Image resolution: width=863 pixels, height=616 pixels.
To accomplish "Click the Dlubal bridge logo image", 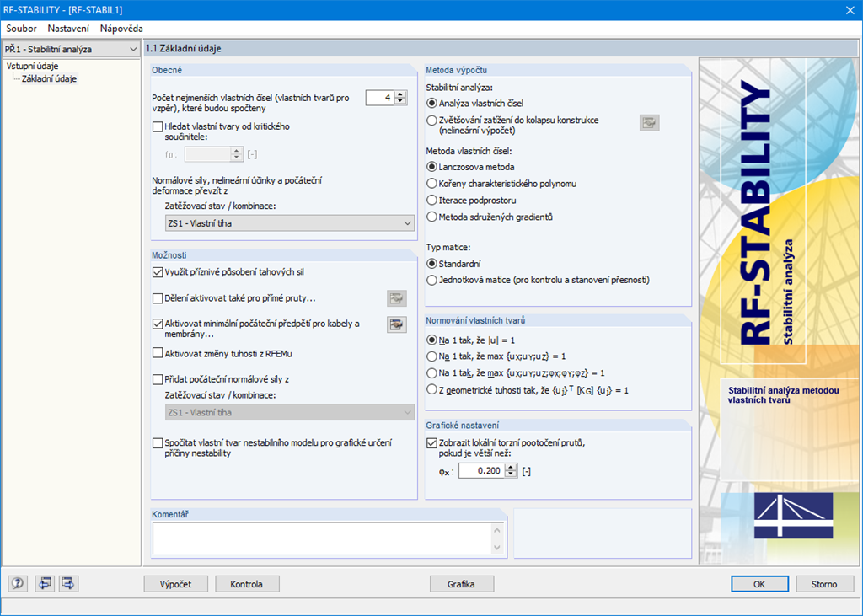I will click(793, 515).
